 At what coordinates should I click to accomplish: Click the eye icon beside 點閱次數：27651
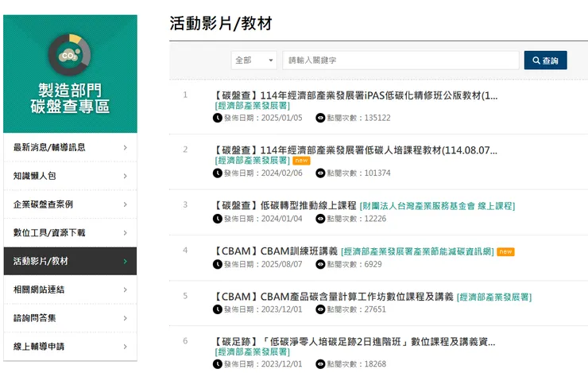pos(320,309)
